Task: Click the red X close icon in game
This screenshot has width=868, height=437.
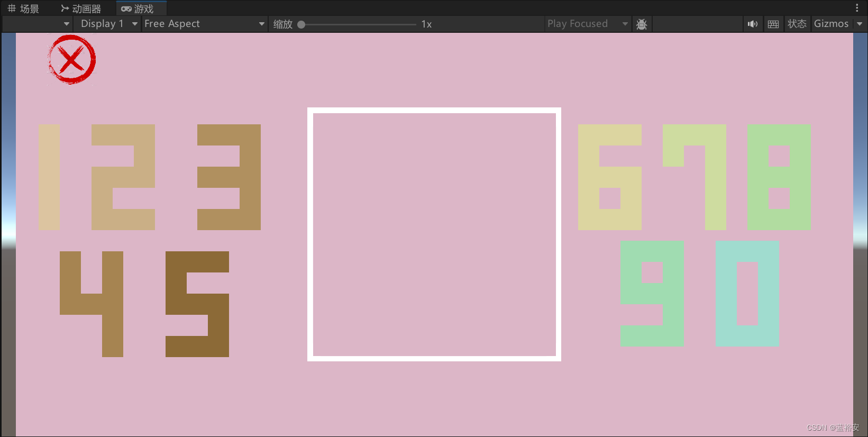Action: (x=71, y=59)
